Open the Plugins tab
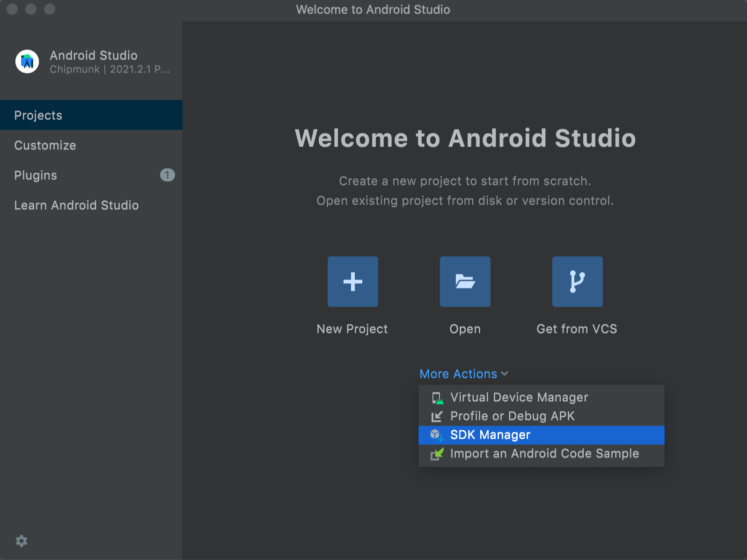This screenshot has width=747, height=560. tap(91, 175)
